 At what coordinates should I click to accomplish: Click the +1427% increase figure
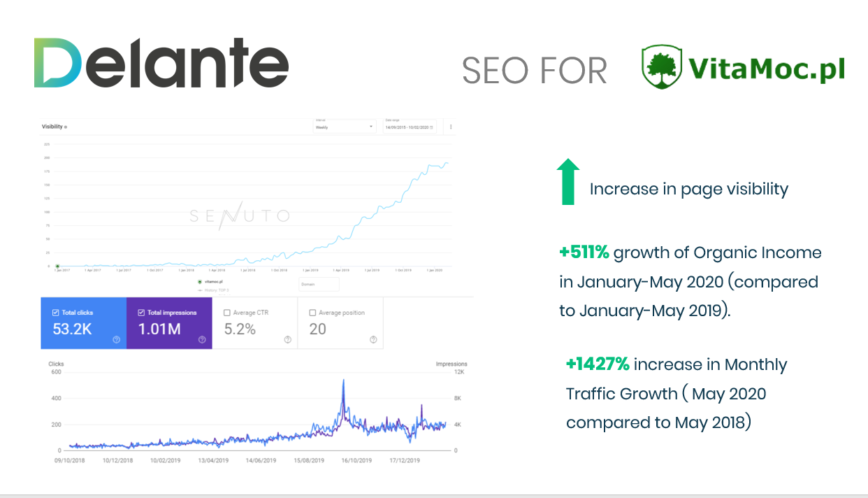click(x=598, y=364)
